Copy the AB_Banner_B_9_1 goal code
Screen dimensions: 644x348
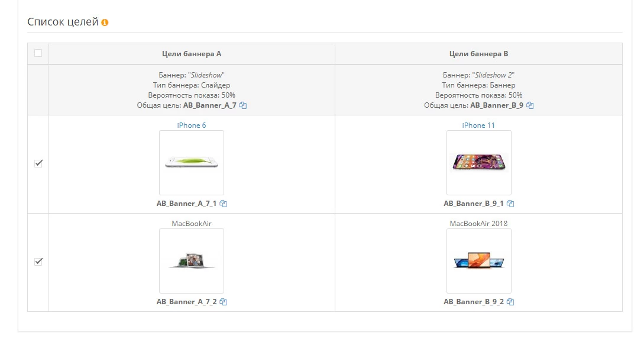[510, 204]
